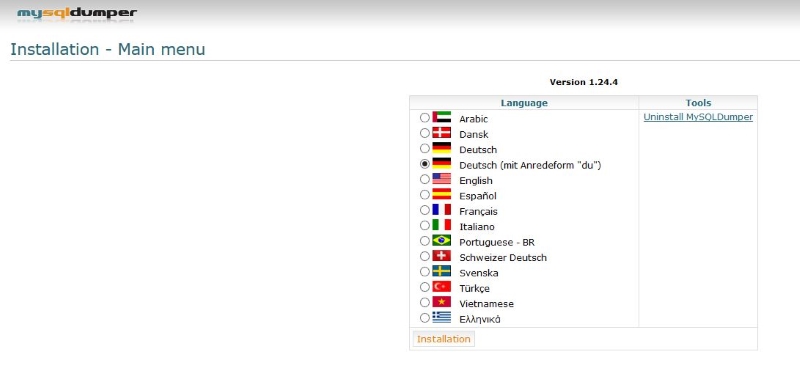The height and width of the screenshot is (385, 800).
Task: Click the Italiano language label
Action: (477, 227)
